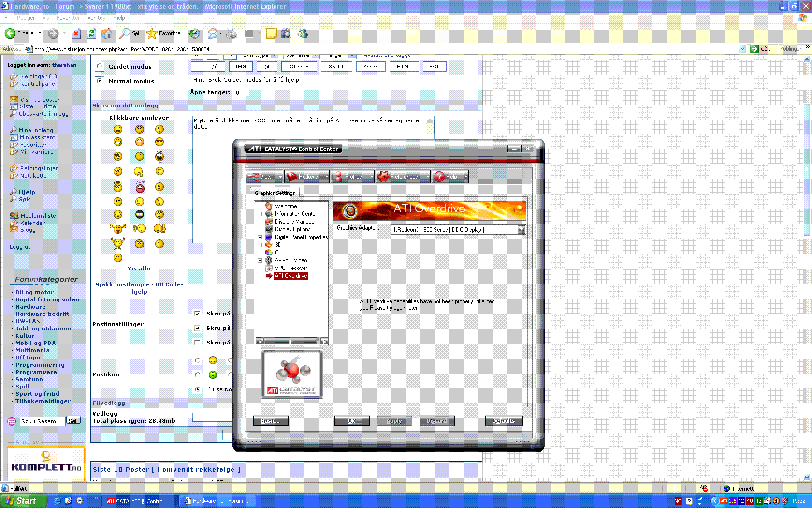812x508 pixels.
Task: Click the first clickable smiley icon
Action: coord(118,129)
